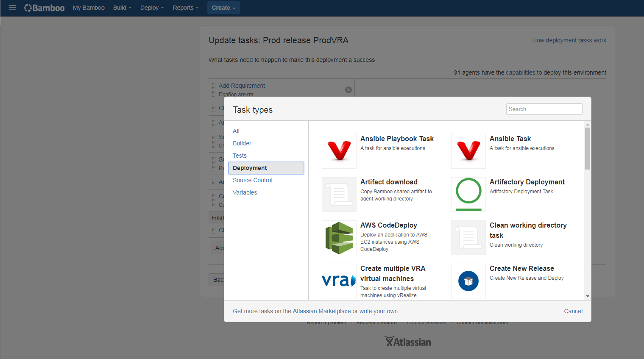Click the scroll up arrow in task list

[588, 125]
